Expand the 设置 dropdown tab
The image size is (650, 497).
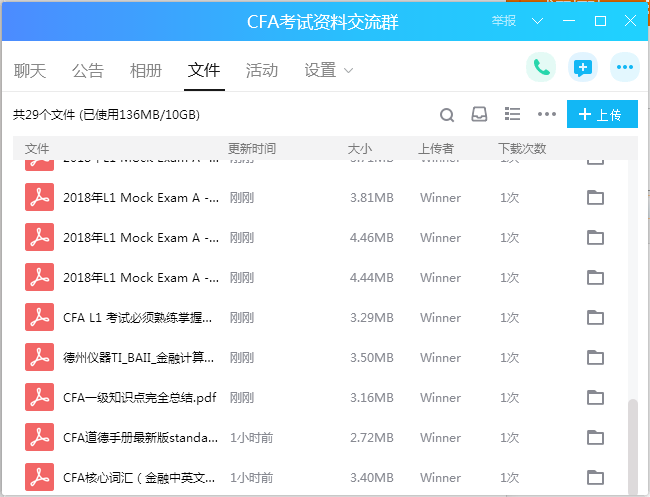(328, 70)
